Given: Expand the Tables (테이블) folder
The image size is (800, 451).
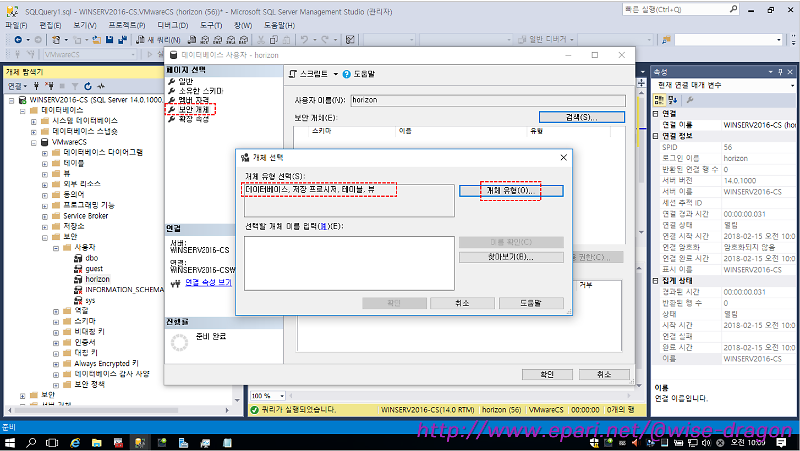Looking at the screenshot, I should pos(45,164).
